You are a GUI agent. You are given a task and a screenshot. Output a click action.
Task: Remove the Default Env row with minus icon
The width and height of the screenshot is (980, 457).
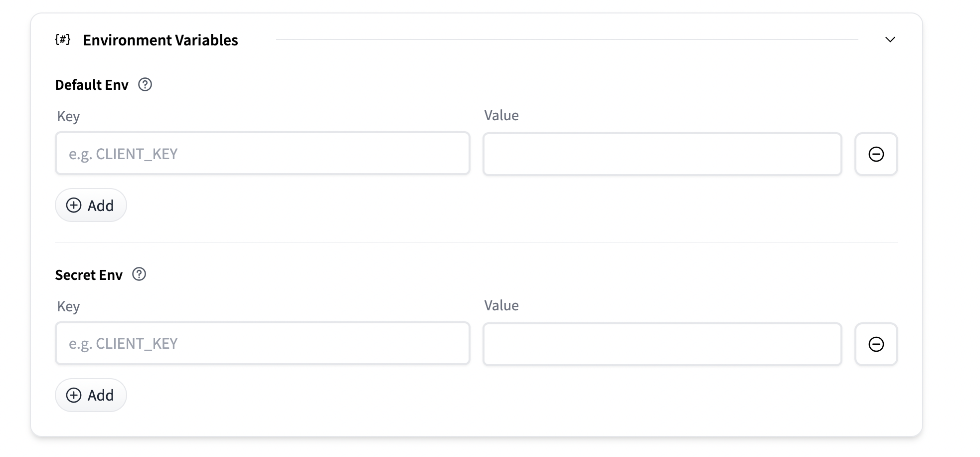coord(876,154)
